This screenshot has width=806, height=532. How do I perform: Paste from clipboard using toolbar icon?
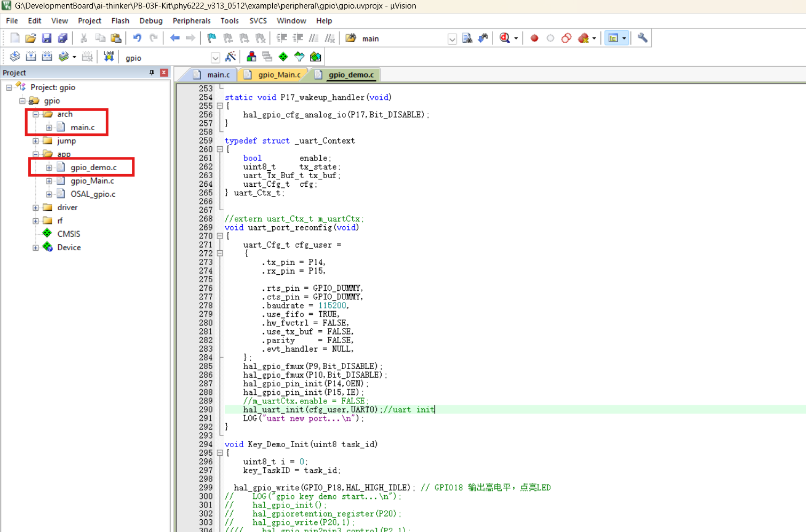coord(116,38)
